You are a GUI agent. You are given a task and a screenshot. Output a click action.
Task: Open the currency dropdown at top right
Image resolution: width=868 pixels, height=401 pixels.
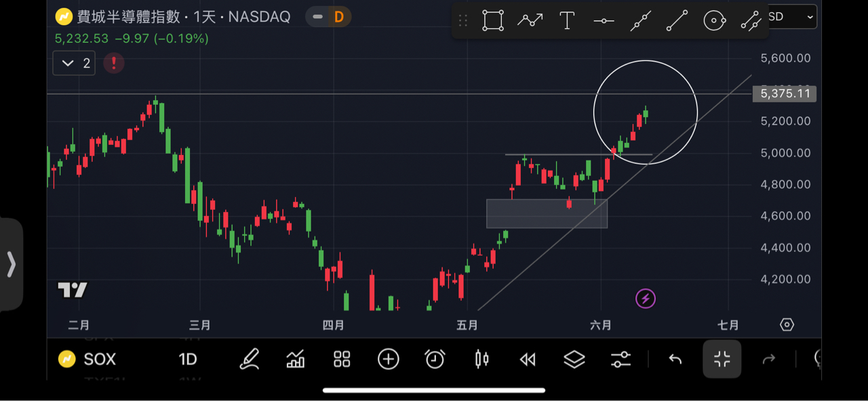[x=793, y=17]
